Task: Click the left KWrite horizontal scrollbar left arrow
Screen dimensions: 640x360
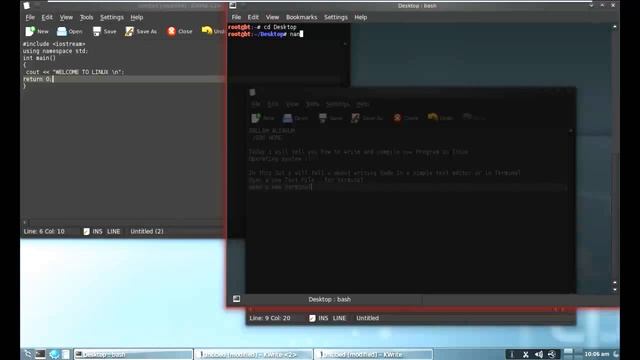Action: tap(24, 222)
